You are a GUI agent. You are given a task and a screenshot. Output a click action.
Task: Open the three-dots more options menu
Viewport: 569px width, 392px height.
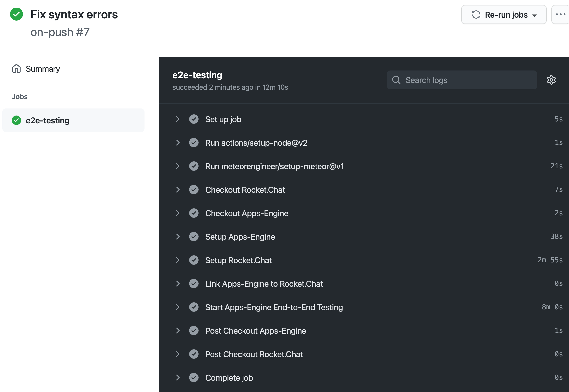[x=560, y=14]
